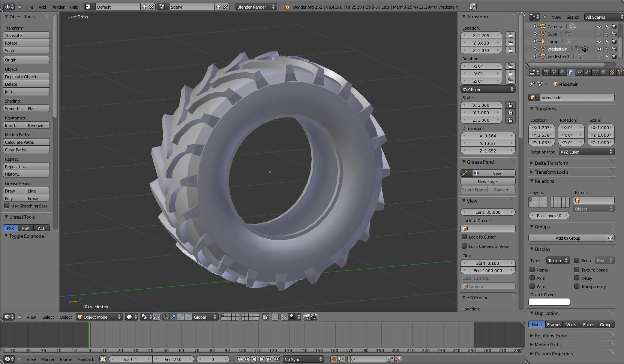Image resolution: width=624 pixels, height=364 pixels.
Task: Enable the Texture Space checkbox
Action: [x=577, y=270]
